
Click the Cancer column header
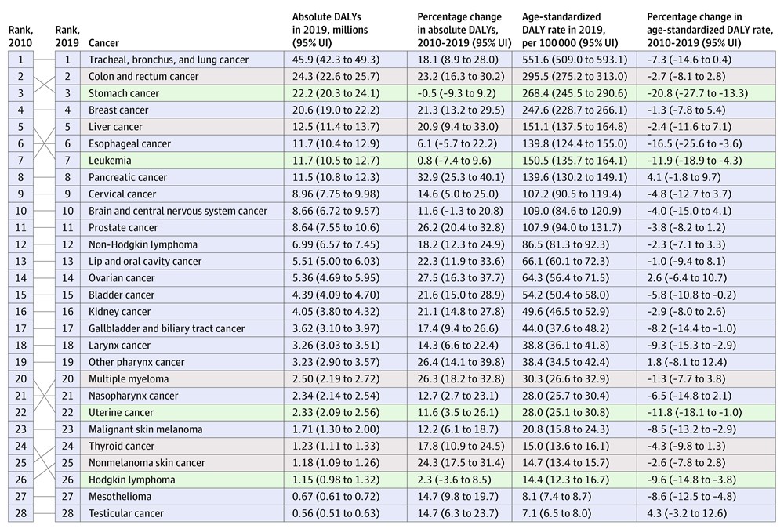pyautogui.click(x=103, y=43)
